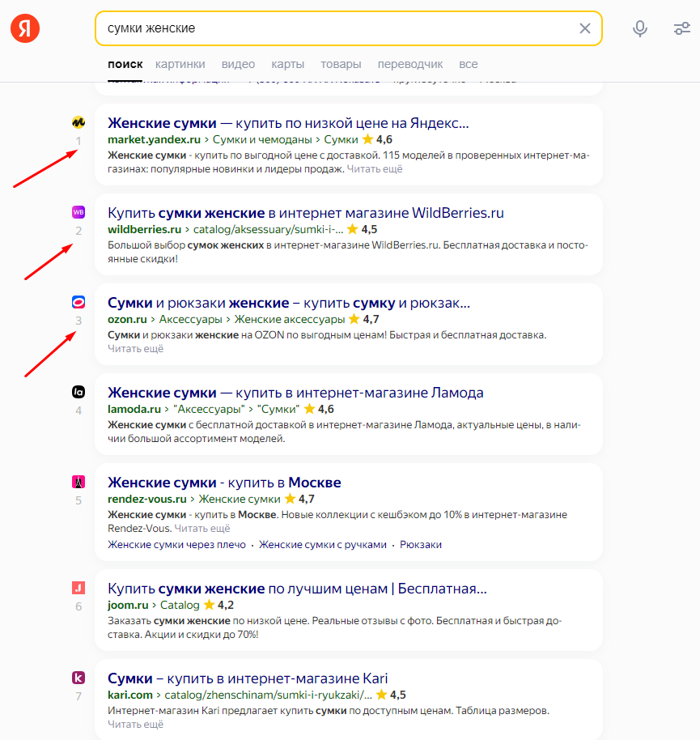Click Joom snippet 'Заказать сумки женские'
700x740 pixels.
[x=334, y=627]
